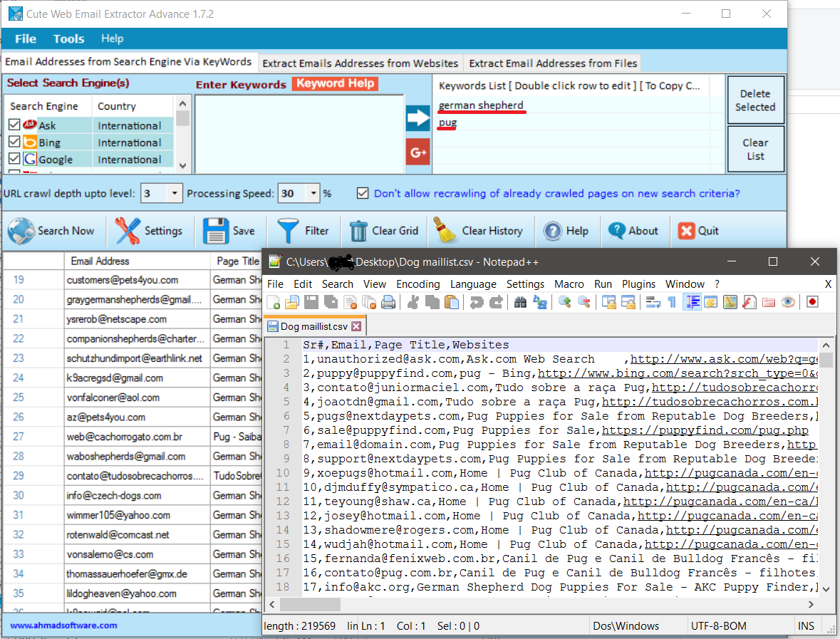Toggle word wrap icon in Notepad++

653,303
